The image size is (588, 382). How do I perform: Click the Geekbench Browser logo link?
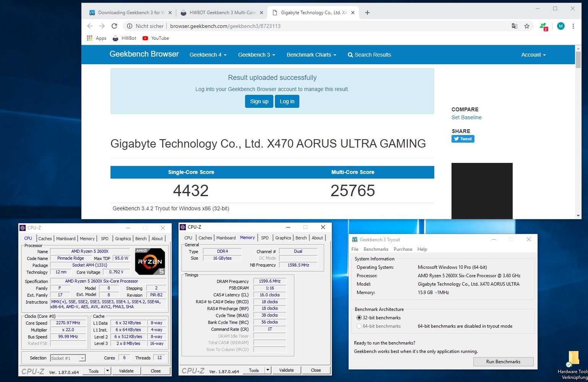(144, 54)
